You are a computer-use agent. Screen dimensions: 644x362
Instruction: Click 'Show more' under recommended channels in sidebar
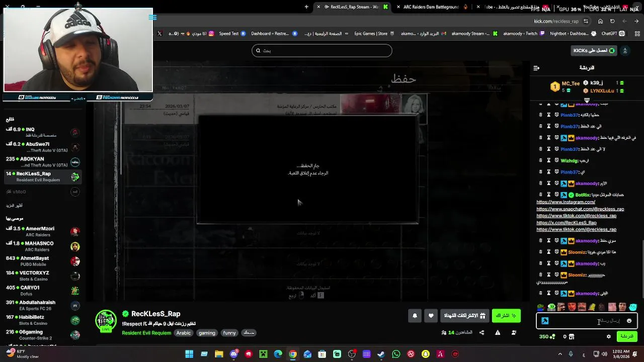pyautogui.click(x=14, y=206)
